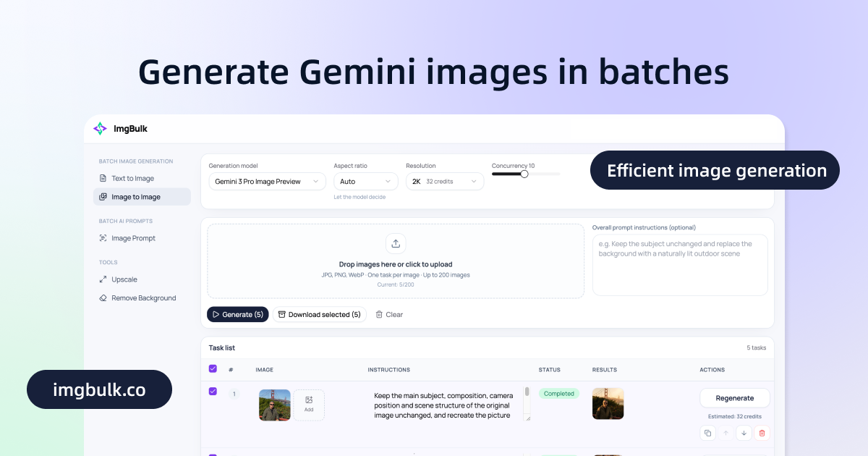Click the 'Efficient image generation' badge

716,171
